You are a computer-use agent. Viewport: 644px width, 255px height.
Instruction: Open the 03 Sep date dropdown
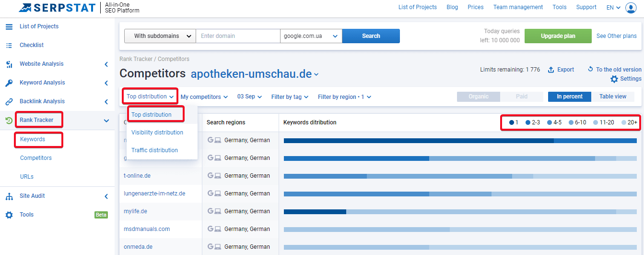[x=249, y=97]
